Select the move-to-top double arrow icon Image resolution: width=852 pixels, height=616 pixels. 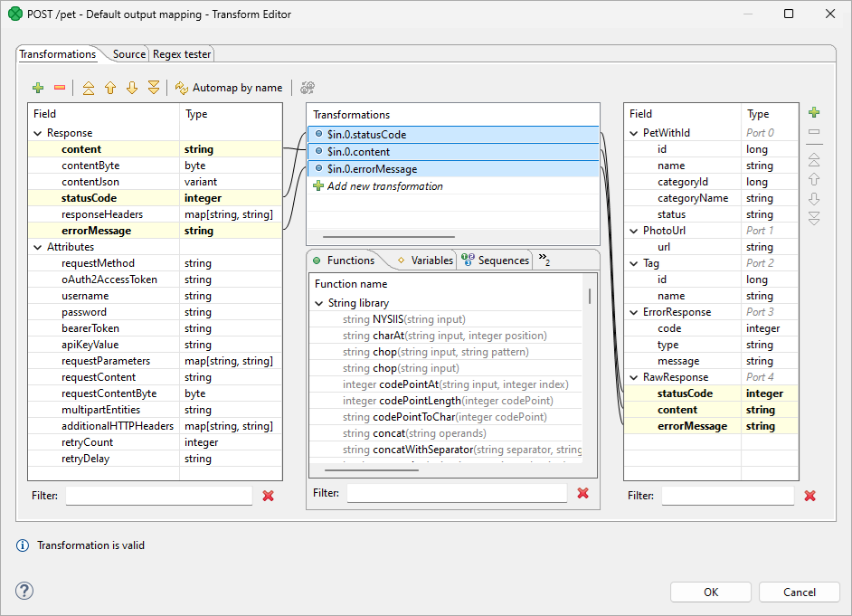88,88
